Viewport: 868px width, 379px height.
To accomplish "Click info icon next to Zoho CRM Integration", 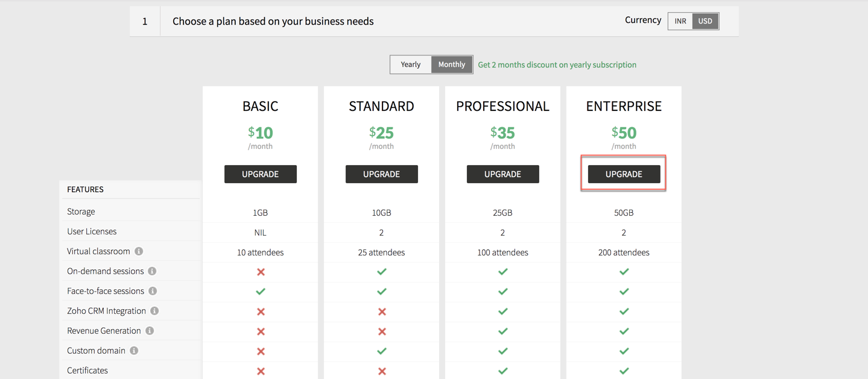I will pyautogui.click(x=154, y=311).
